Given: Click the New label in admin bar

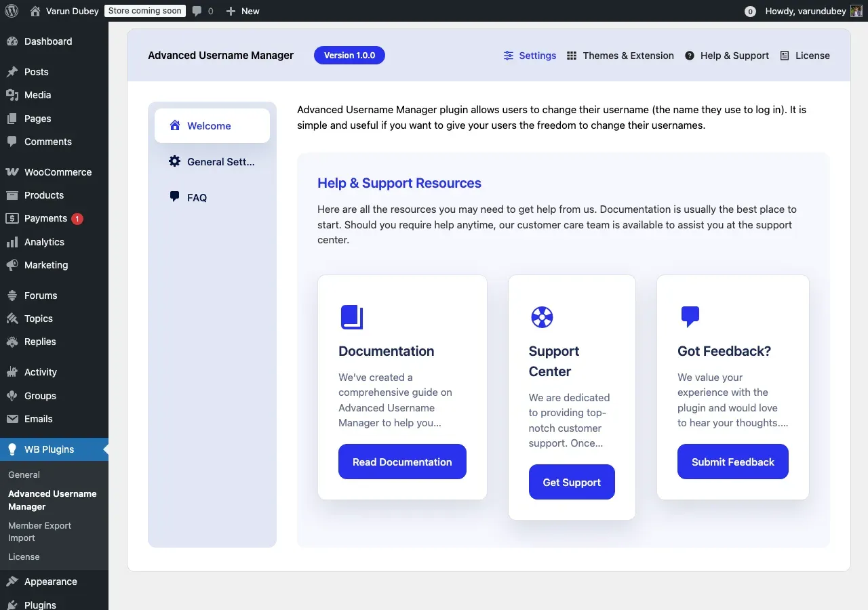Looking at the screenshot, I should 250,11.
